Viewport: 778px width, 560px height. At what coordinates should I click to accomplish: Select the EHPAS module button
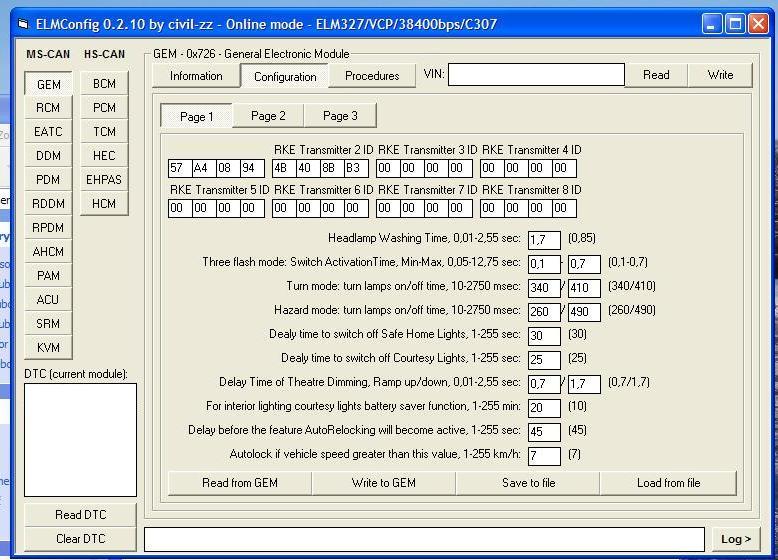tap(104, 180)
